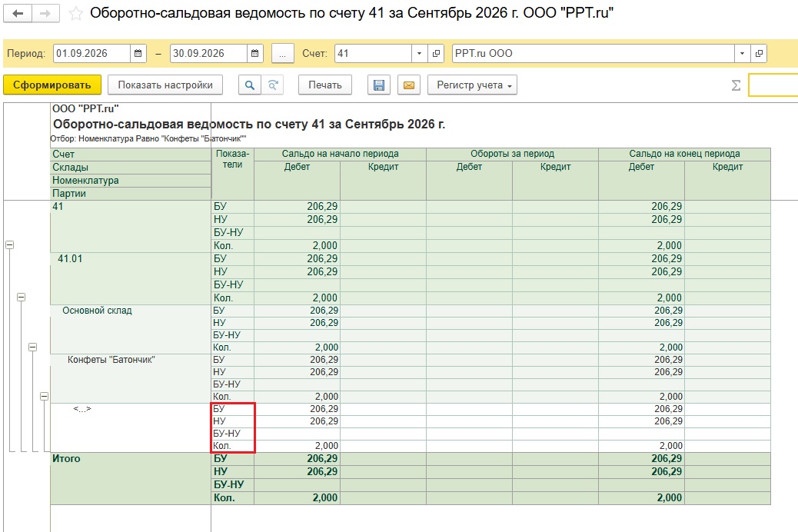The height and width of the screenshot is (532, 798).
Task: Click the Показатели column header
Action: click(233, 159)
